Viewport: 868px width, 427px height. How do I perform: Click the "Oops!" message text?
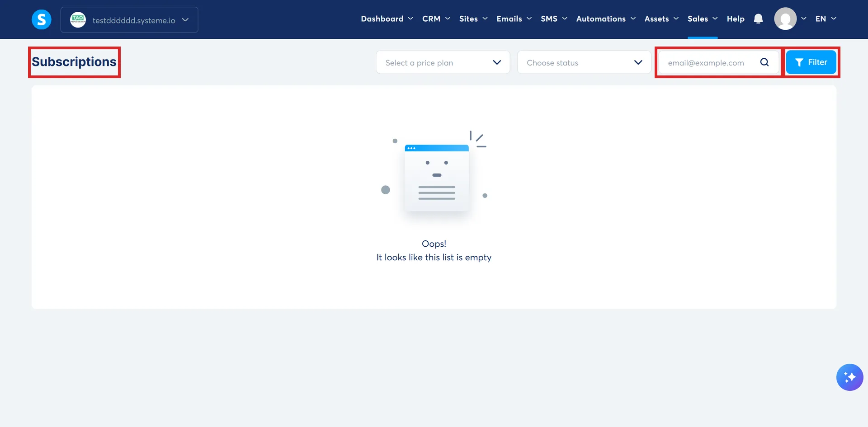pyautogui.click(x=434, y=244)
